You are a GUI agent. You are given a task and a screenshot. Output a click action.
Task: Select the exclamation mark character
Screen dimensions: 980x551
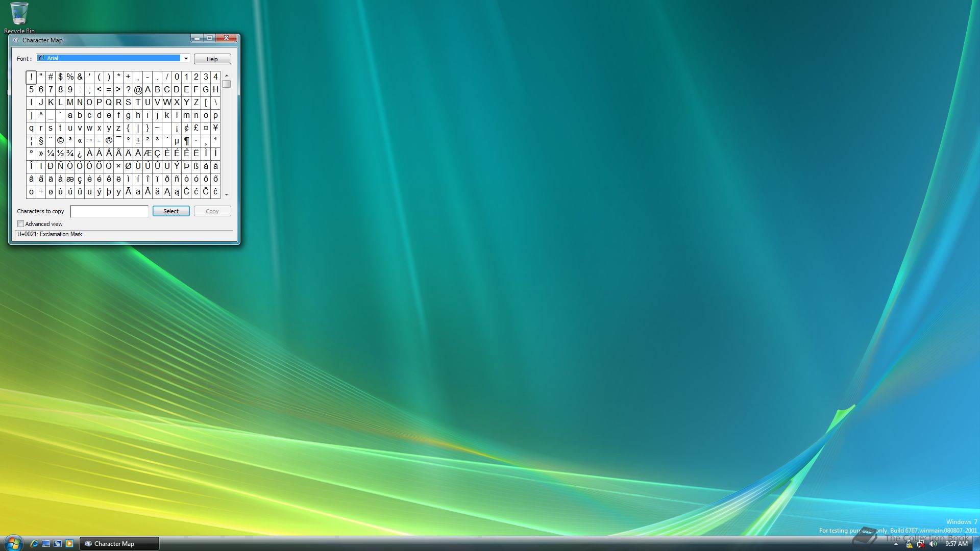coord(31,77)
